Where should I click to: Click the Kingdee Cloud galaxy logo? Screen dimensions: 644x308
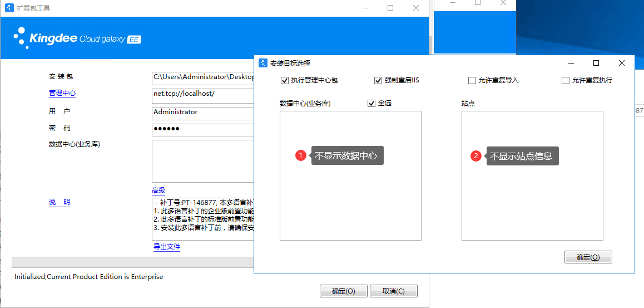coord(78,38)
